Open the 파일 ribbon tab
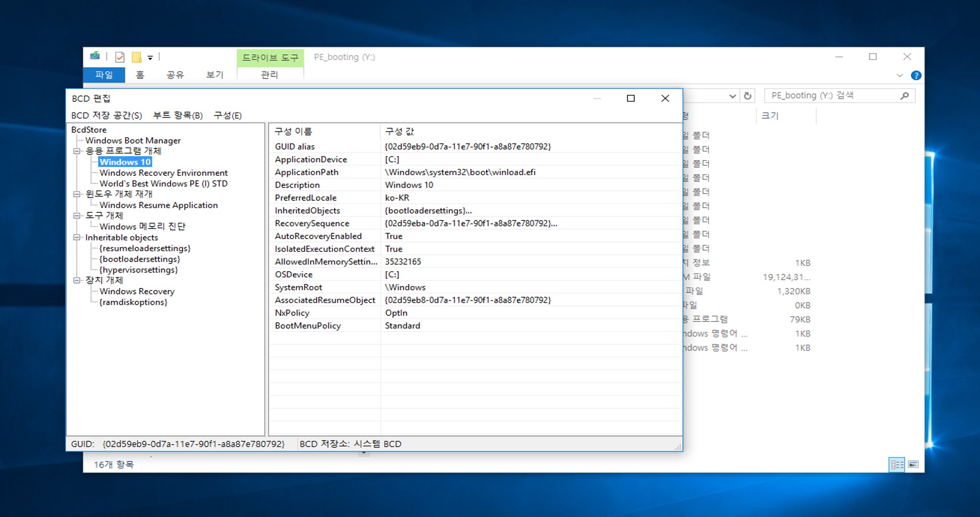The height and width of the screenshot is (517, 980). coord(104,75)
